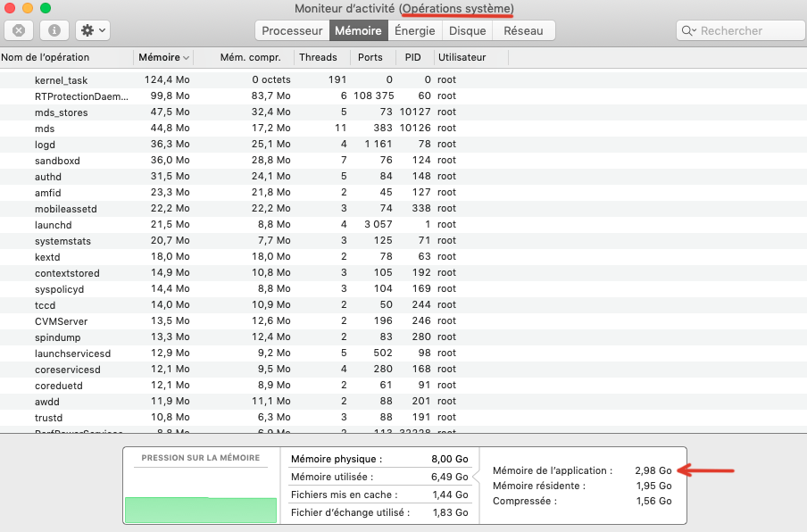Image resolution: width=807 pixels, height=532 pixels.
Task: Open the Énergie tab
Action: (x=415, y=31)
